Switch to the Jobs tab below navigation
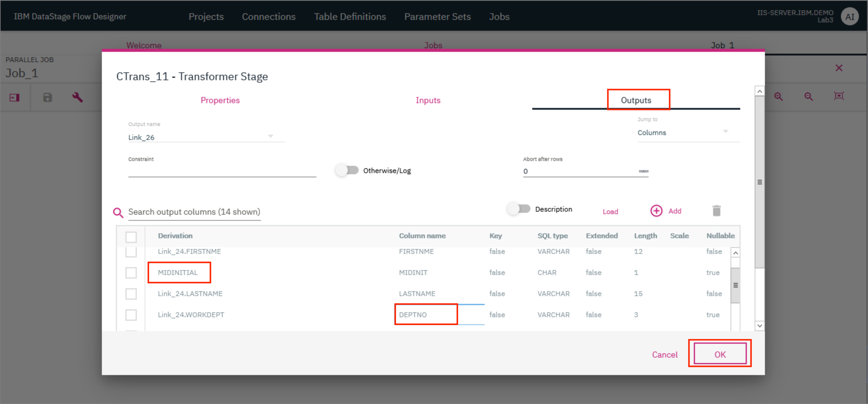The height and width of the screenshot is (404, 868). [433, 45]
